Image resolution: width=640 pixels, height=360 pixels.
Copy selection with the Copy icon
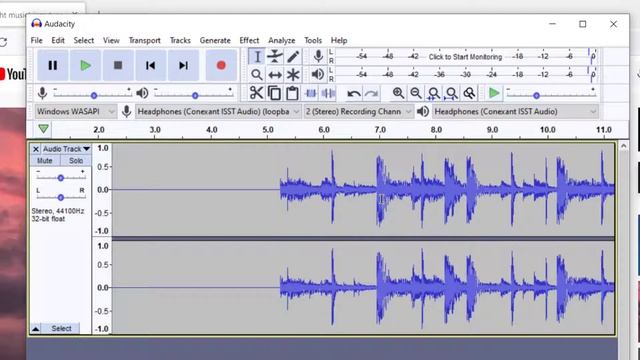click(274, 93)
